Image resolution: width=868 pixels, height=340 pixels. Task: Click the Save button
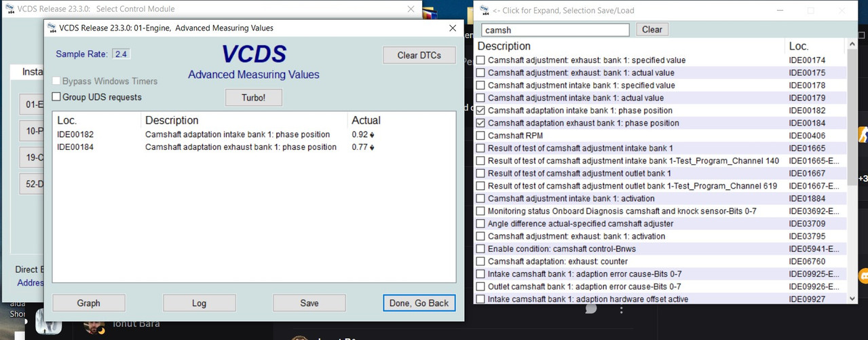[x=309, y=303]
